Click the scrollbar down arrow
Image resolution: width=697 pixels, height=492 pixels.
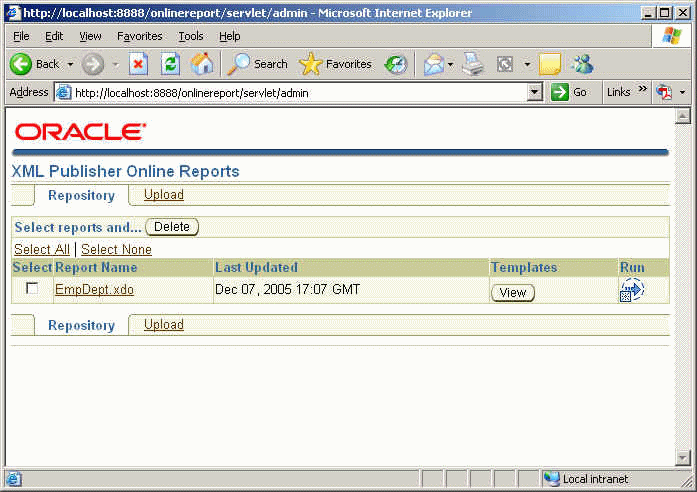pos(682,457)
